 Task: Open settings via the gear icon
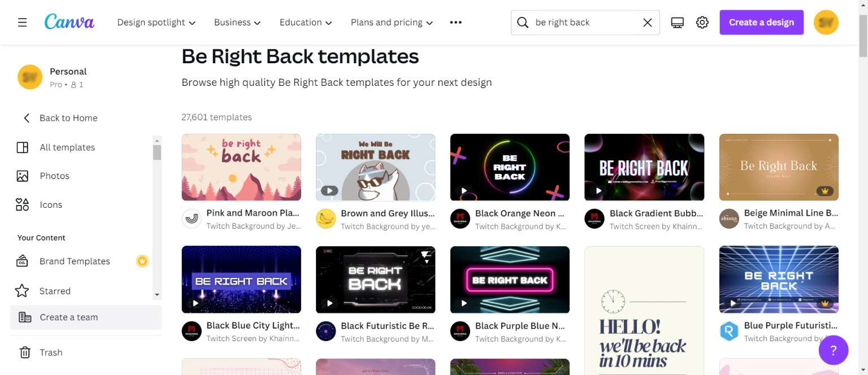click(702, 22)
